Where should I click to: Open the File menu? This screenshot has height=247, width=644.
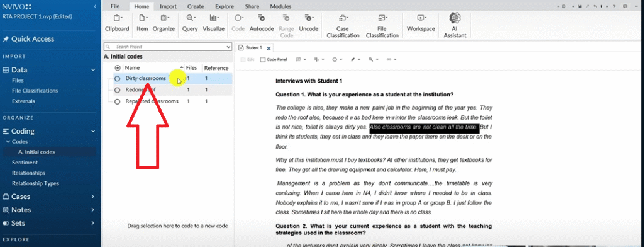(116, 6)
